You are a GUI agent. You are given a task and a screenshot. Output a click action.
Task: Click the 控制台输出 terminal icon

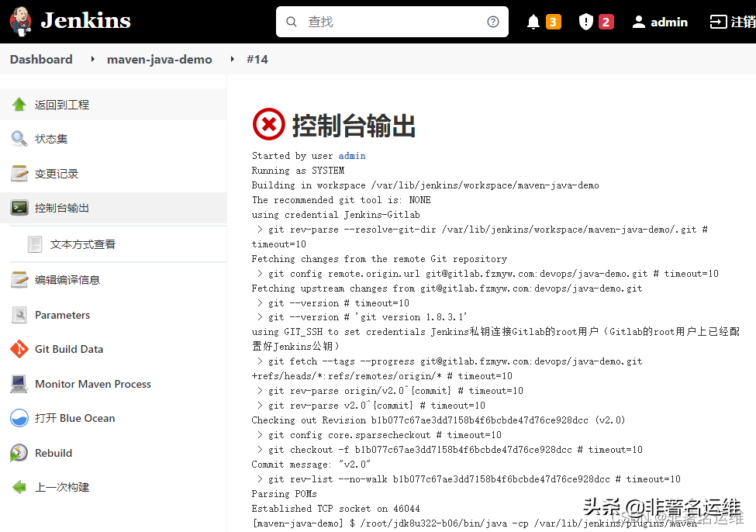tap(19, 207)
